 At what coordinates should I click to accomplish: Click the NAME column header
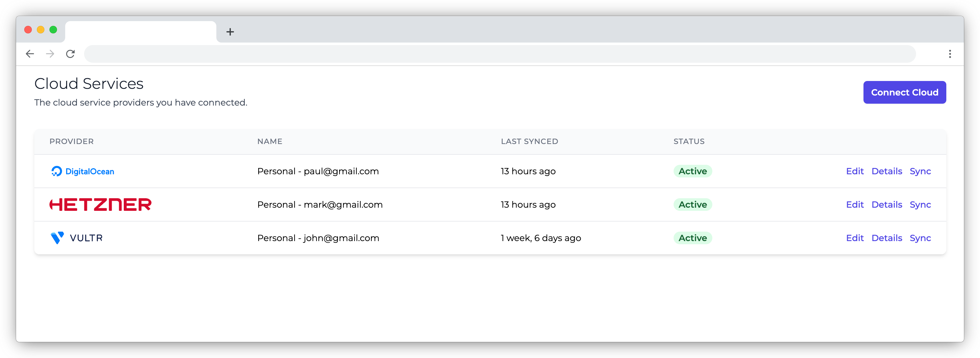coord(270,141)
